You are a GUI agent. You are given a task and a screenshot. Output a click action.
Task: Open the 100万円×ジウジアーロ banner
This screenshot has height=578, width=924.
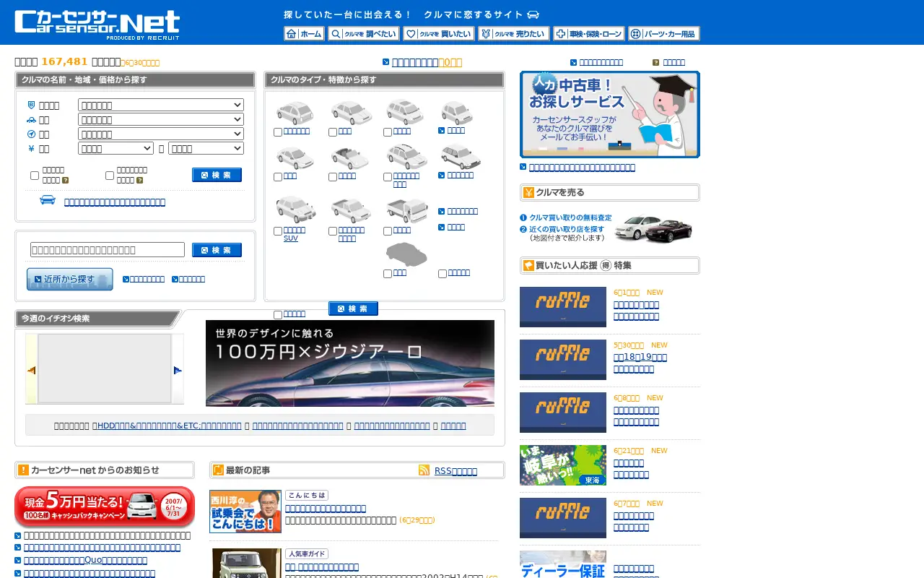tap(350, 363)
